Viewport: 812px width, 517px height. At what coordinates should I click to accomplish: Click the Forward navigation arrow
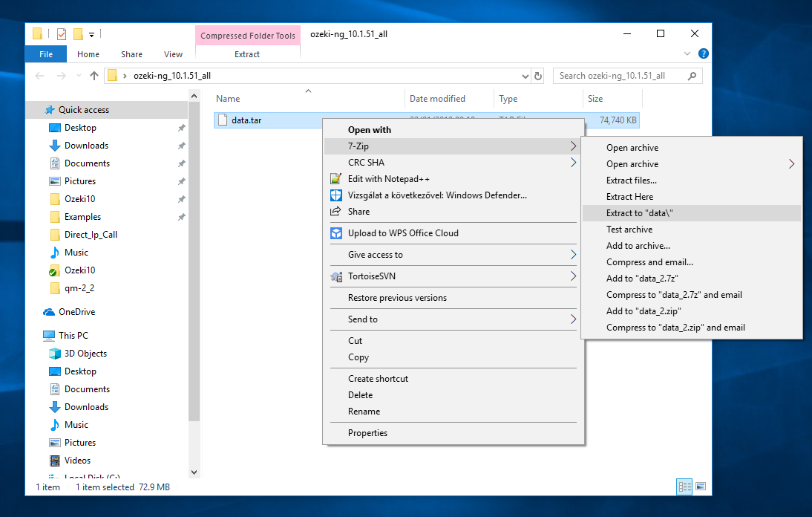61,76
